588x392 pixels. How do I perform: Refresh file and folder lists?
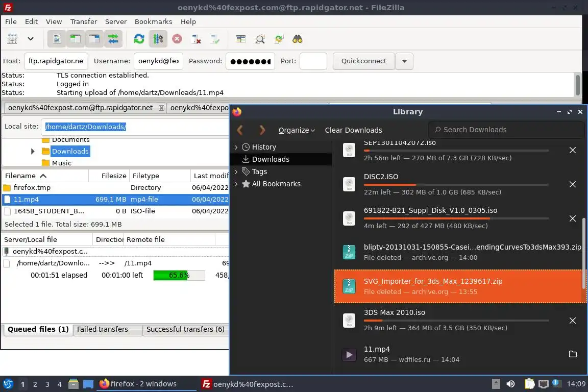(x=139, y=39)
